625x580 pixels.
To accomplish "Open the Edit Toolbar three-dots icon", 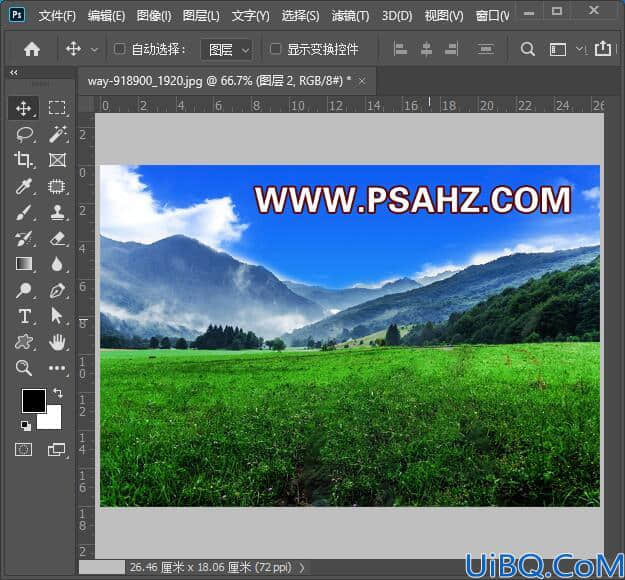I will (x=57, y=368).
